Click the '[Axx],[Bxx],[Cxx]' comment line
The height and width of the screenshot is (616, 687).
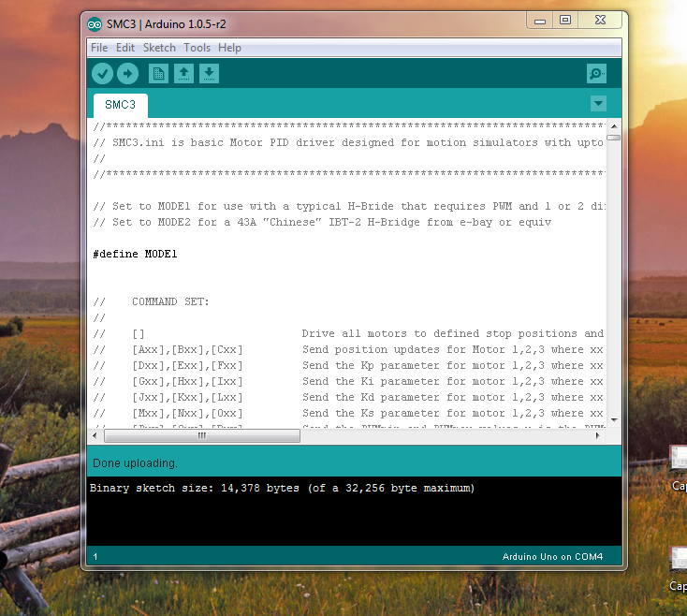tap(348, 349)
